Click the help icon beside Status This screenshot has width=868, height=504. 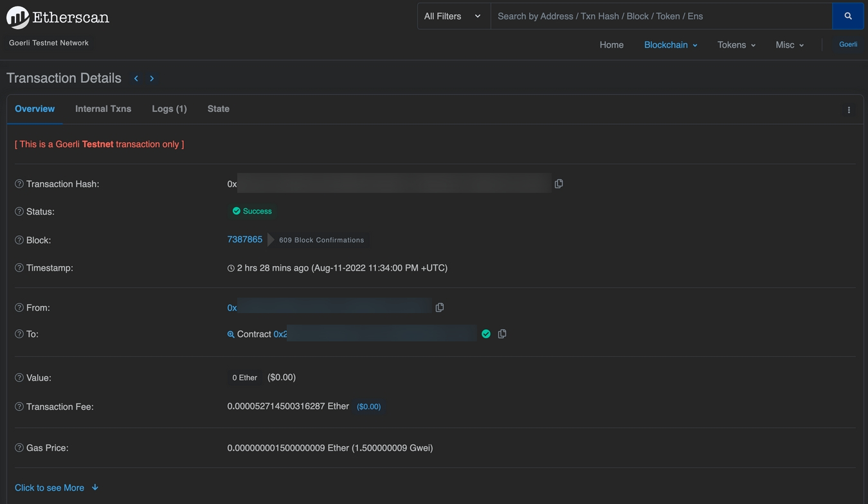point(19,212)
